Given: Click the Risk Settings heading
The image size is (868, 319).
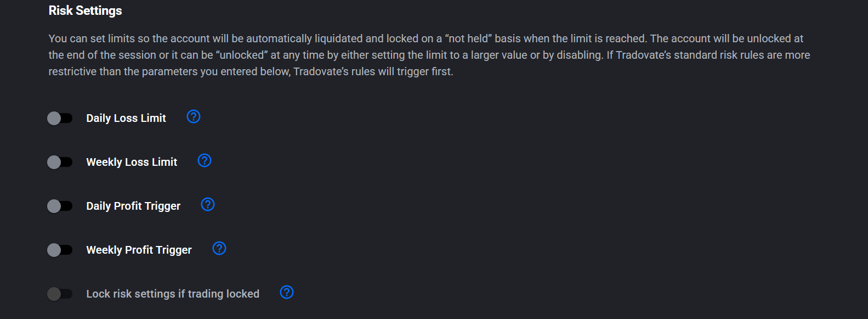Looking at the screenshot, I should pyautogui.click(x=85, y=10).
